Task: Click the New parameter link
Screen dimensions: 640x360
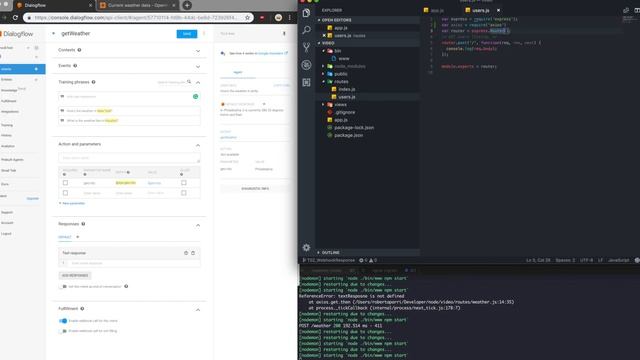Action: (72, 203)
